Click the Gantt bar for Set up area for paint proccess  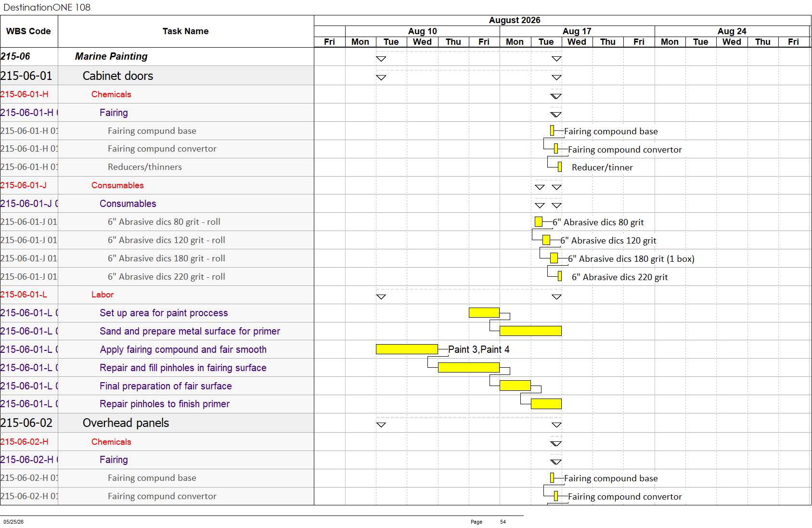click(x=484, y=312)
